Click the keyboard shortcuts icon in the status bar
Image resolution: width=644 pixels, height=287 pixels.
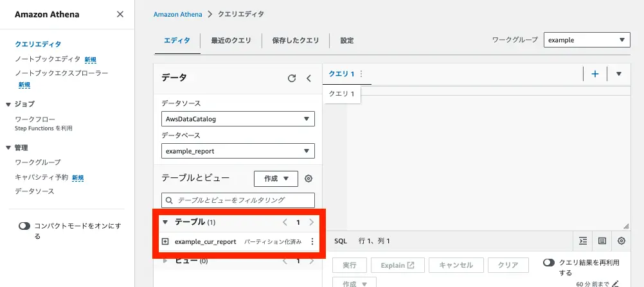[602, 241]
